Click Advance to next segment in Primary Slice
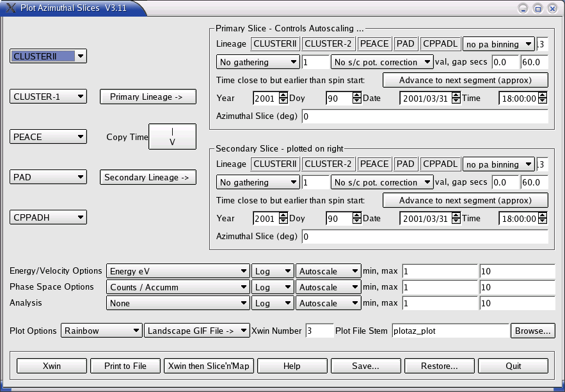The height and width of the screenshot is (392, 565). tap(465, 80)
